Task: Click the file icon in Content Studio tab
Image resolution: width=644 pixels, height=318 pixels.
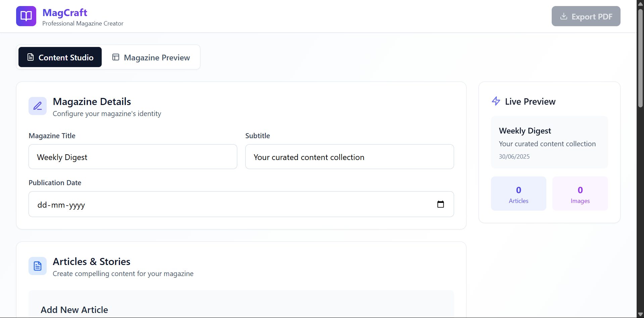Action: (x=31, y=57)
